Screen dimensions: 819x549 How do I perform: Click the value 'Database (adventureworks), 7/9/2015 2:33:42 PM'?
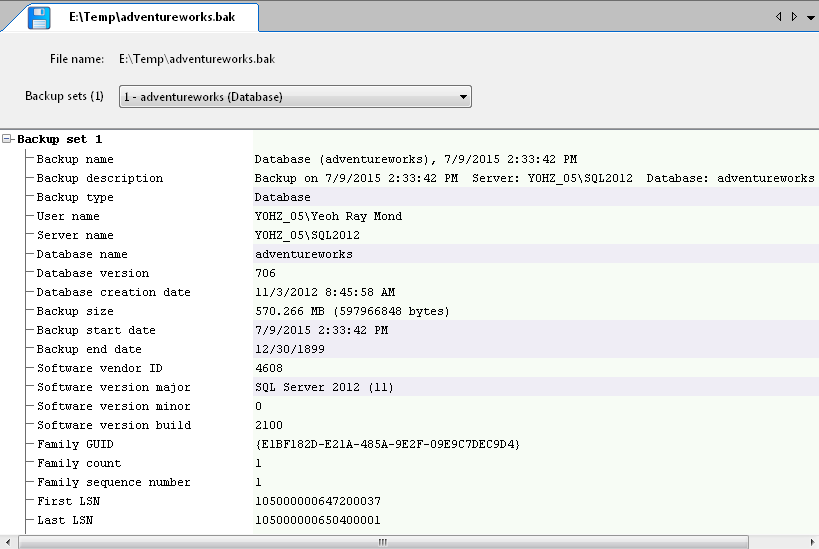[x=416, y=159]
